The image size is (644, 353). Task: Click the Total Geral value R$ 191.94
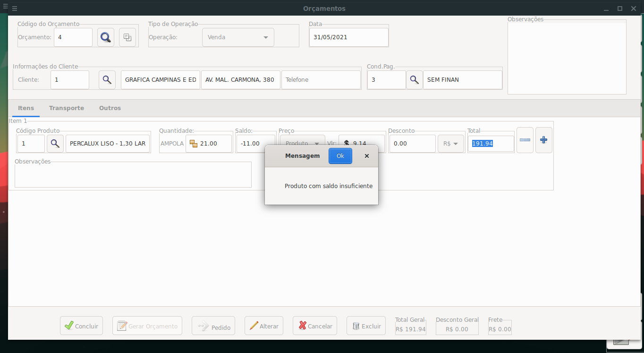pyautogui.click(x=411, y=329)
